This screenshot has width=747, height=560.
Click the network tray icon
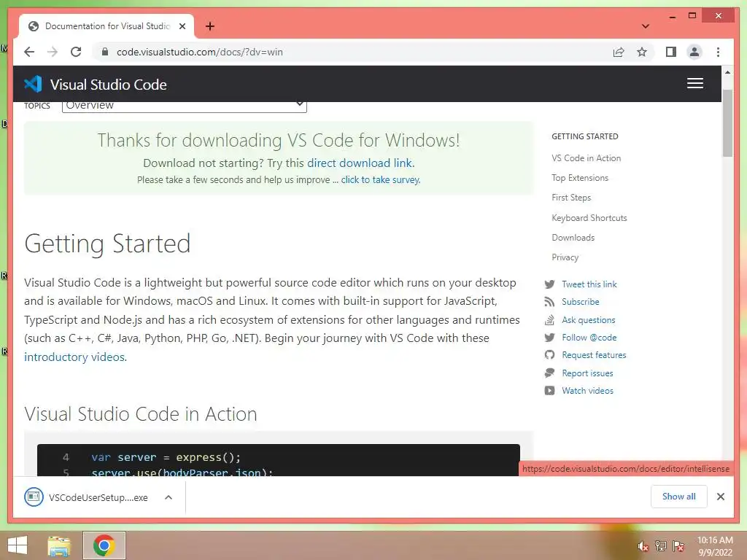[660, 546]
